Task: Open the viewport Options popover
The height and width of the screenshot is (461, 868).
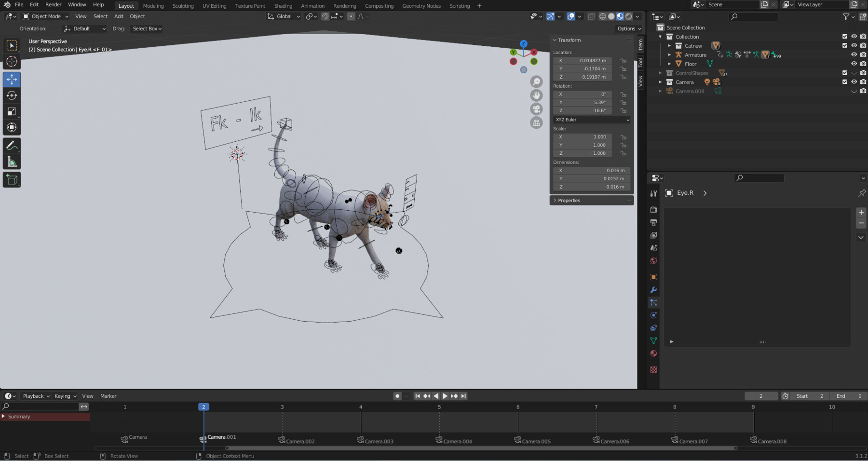Action: 628,28
